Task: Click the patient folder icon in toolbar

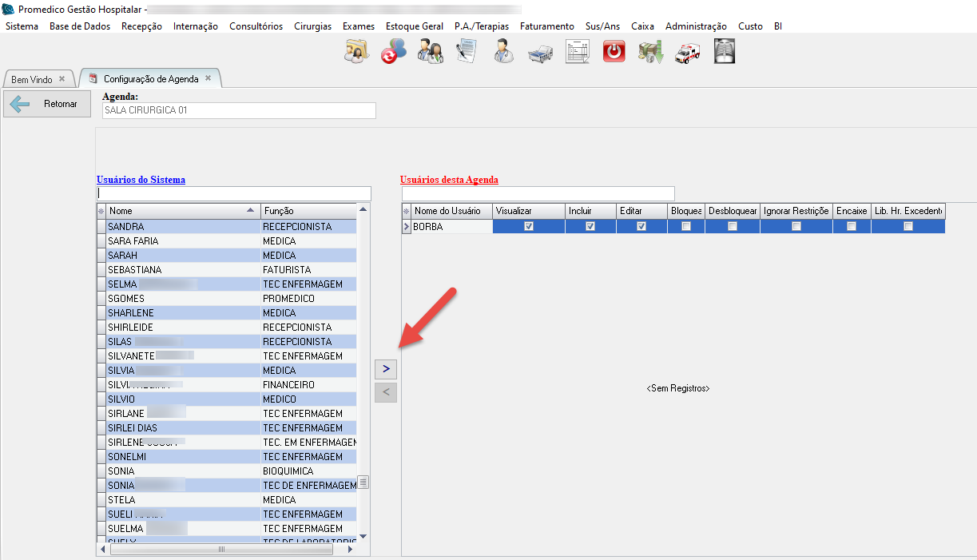Action: point(356,52)
